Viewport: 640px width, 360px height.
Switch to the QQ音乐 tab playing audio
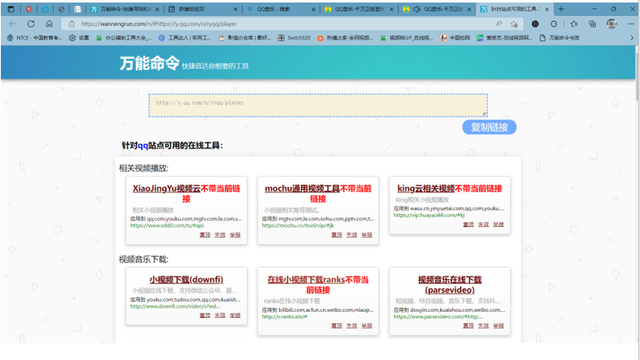(437, 9)
